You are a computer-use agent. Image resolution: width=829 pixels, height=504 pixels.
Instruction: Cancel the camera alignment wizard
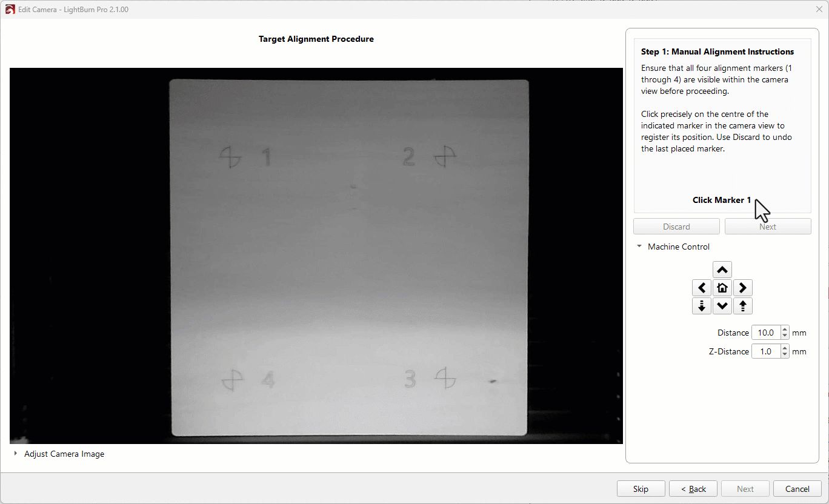tap(797, 489)
